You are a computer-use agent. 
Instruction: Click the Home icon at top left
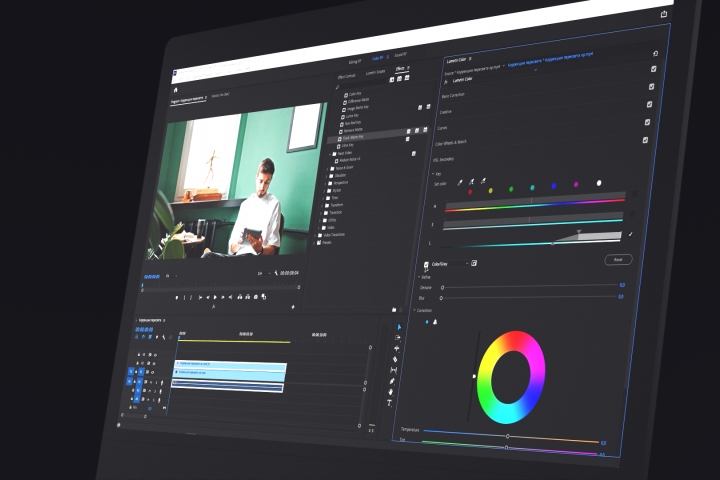point(175,90)
